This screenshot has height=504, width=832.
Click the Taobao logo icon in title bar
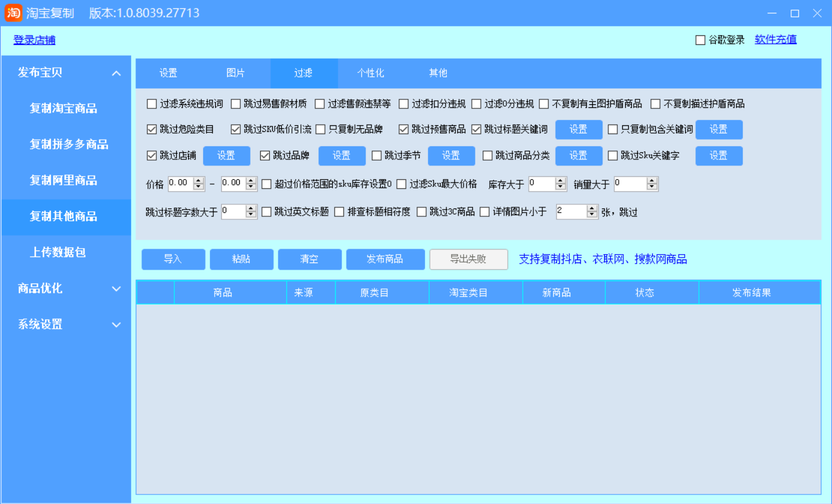(13, 13)
